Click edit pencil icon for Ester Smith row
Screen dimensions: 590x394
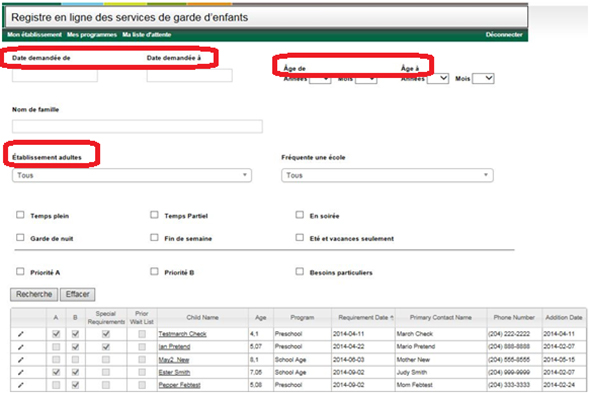[21, 372]
